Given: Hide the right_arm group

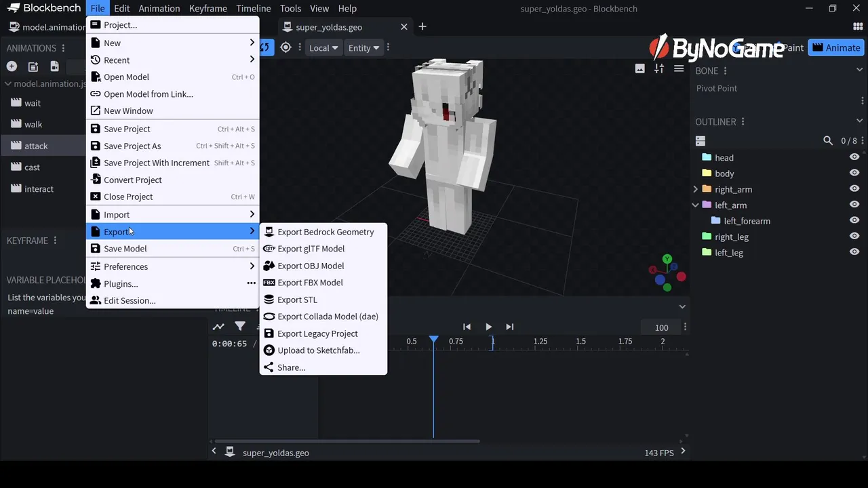Looking at the screenshot, I should [854, 189].
